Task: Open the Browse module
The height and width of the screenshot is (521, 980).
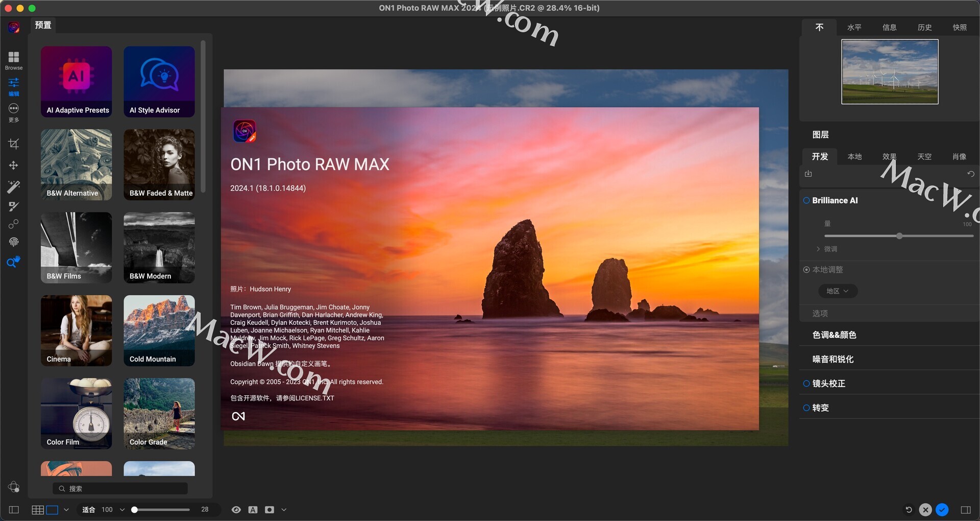Action: click(x=14, y=60)
